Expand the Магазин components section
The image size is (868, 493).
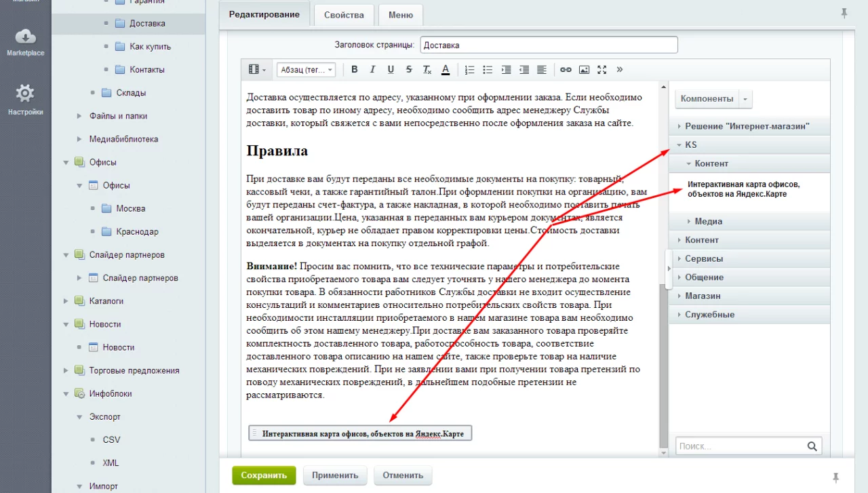[703, 296]
